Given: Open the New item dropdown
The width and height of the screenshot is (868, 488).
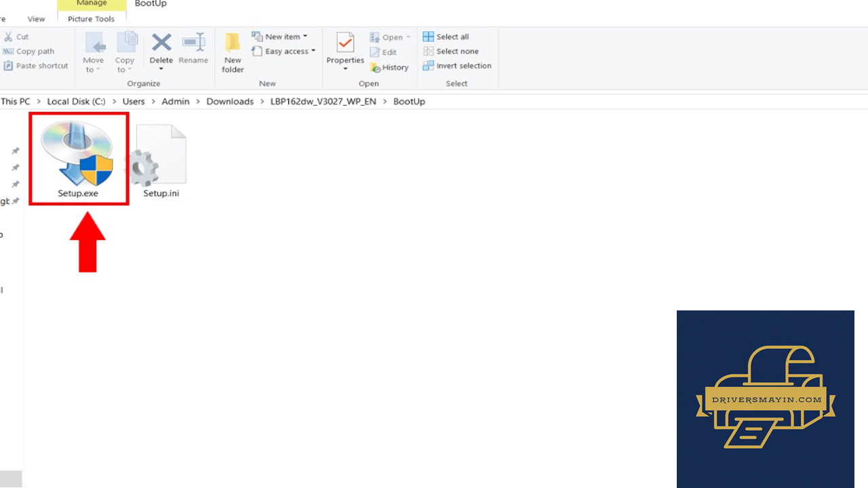Looking at the screenshot, I should coord(279,37).
